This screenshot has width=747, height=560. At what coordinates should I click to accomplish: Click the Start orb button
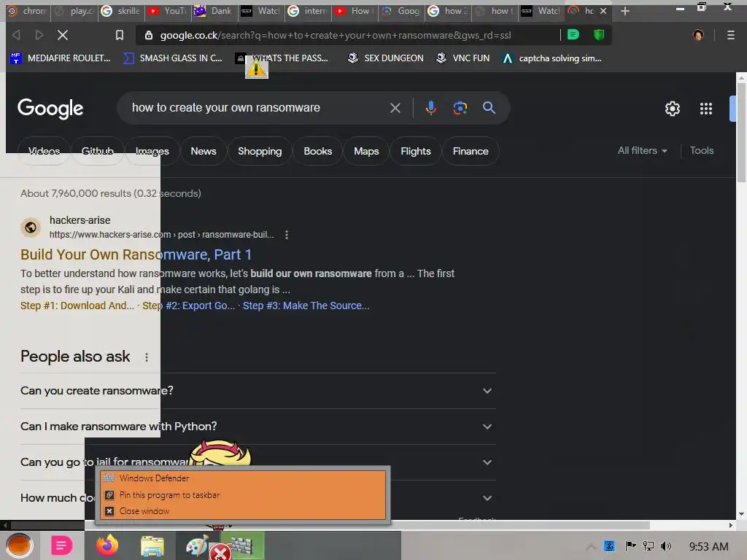click(x=19, y=545)
